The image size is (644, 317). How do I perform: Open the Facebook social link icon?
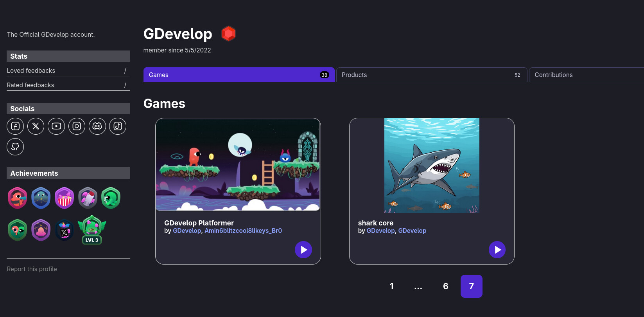[15, 126]
